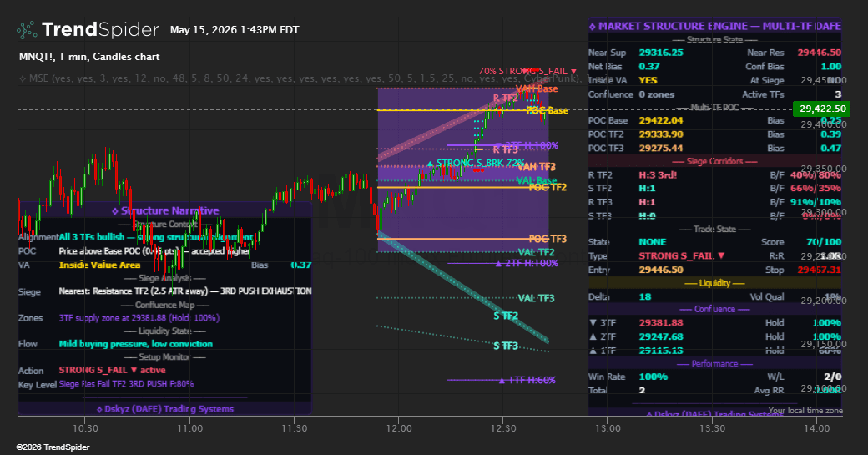Click the POC TF3 label on the chart line
Image resolution: width=868 pixels, height=455 pixels.
click(548, 239)
